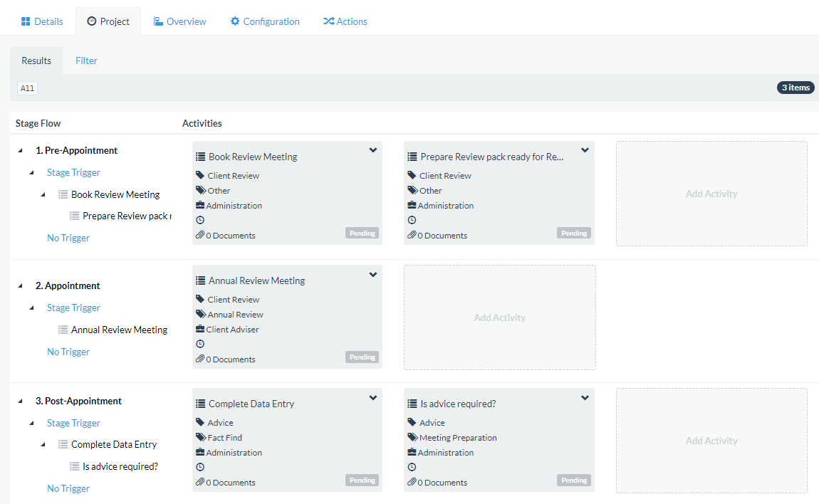Click the paperclip icon on Annual Review Meeting card
The width and height of the screenshot is (819, 504).
tap(200, 359)
